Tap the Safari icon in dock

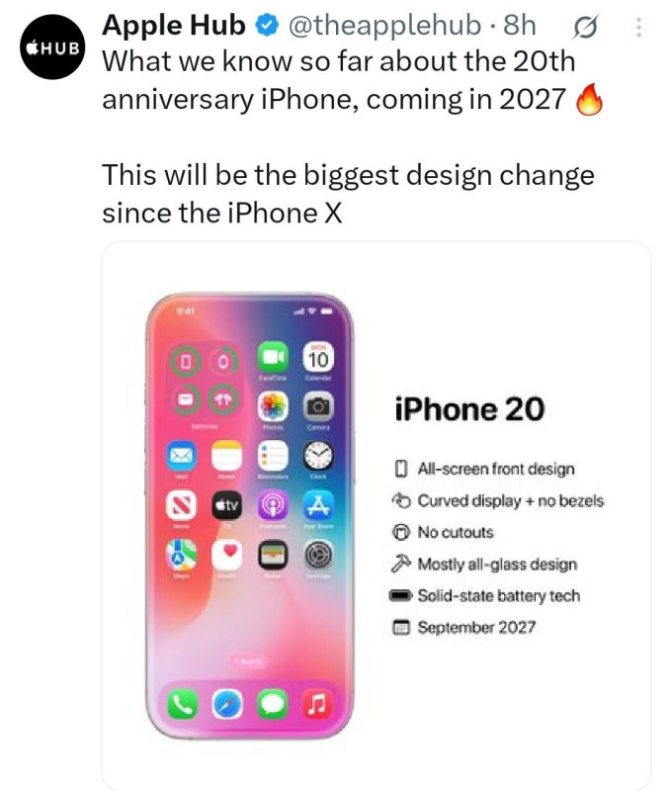[227, 704]
